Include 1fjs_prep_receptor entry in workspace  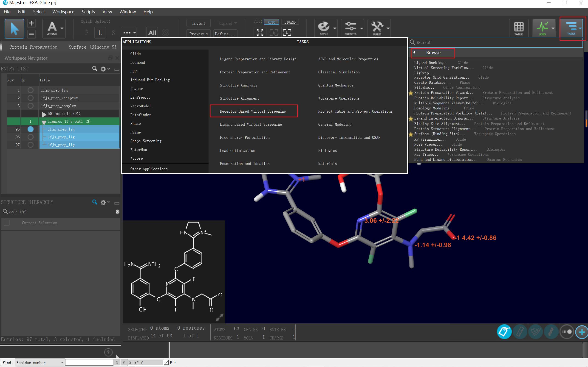30,98
